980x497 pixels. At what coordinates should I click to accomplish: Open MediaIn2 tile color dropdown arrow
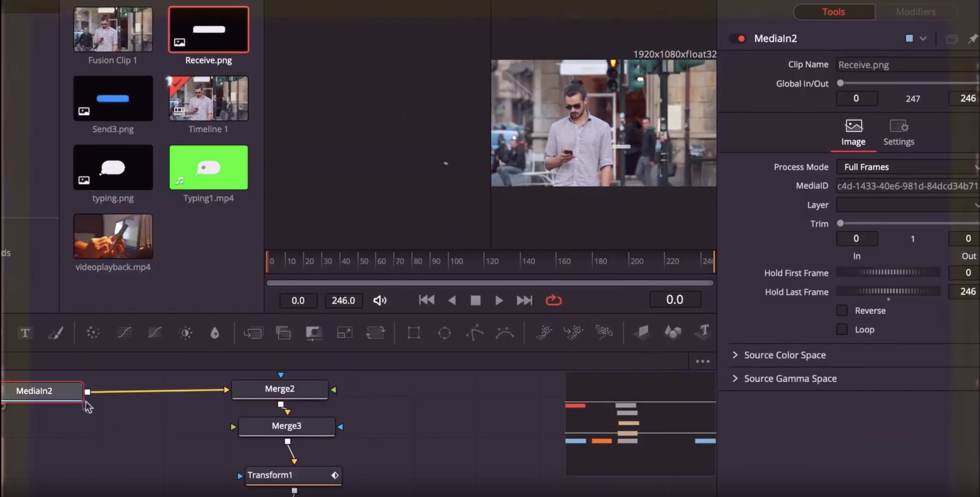point(923,39)
